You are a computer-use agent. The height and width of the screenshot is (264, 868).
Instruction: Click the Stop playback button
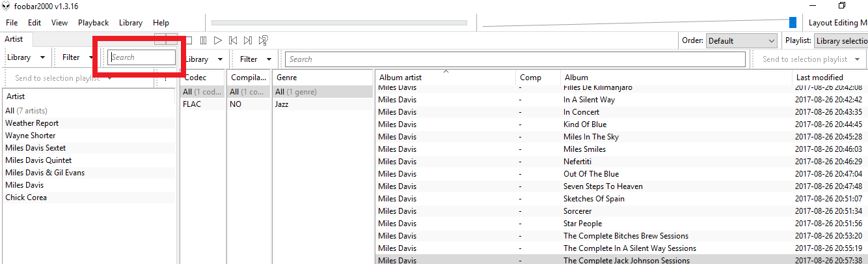(x=188, y=40)
